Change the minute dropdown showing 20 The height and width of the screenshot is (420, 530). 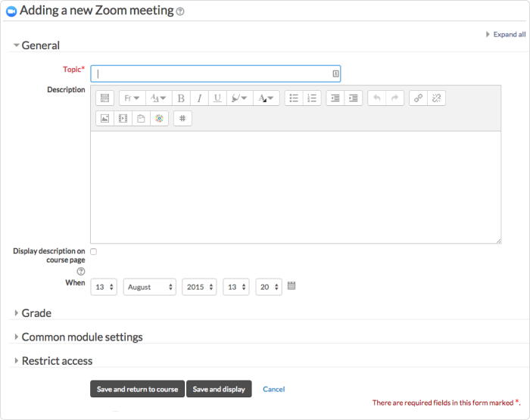[x=269, y=287]
